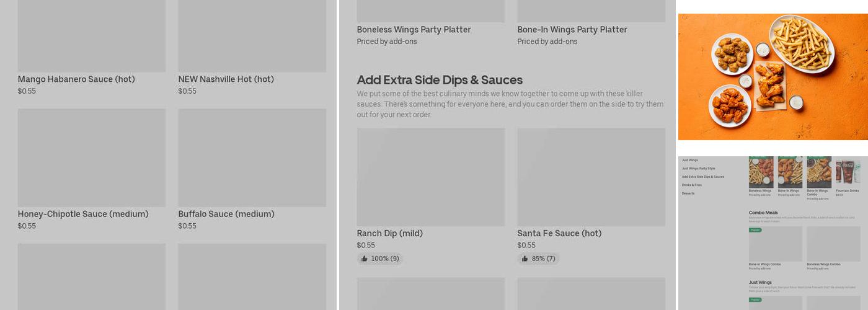Choose Buffalo Sauce (medium) image placeholder

click(x=252, y=157)
